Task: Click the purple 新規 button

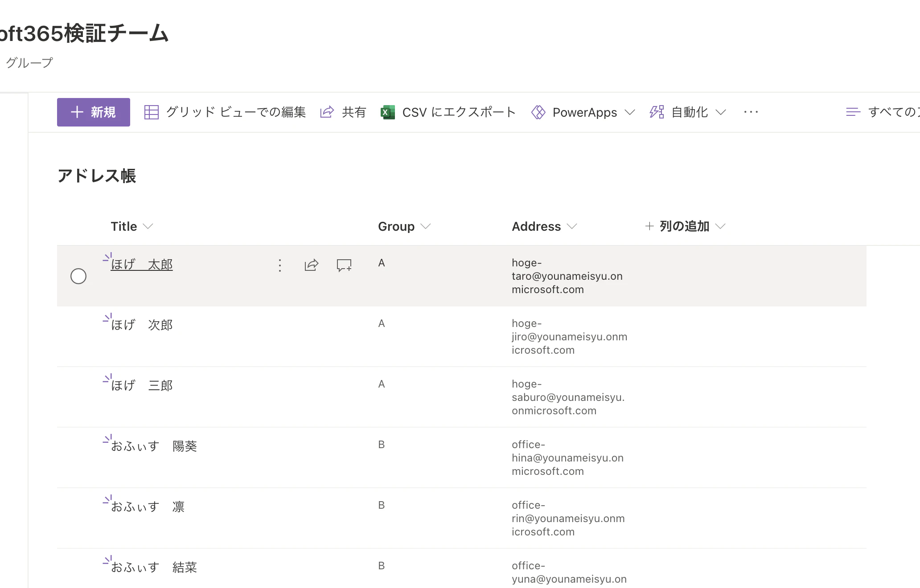Action: coord(94,112)
